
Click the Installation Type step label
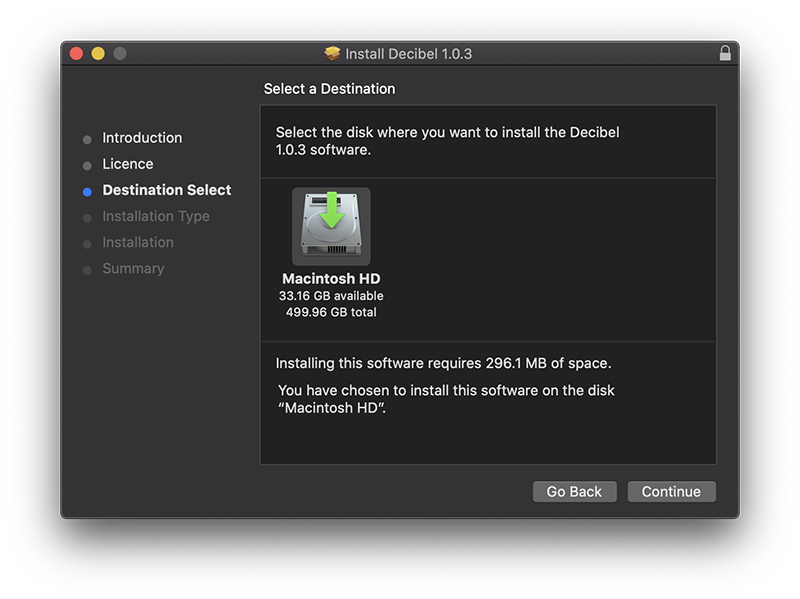tap(156, 216)
